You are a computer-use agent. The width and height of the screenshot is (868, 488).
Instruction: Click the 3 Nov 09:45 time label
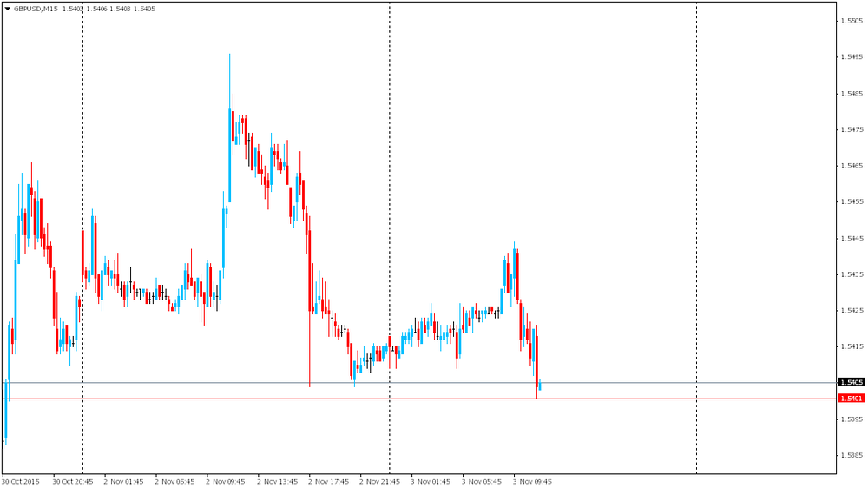pos(532,481)
